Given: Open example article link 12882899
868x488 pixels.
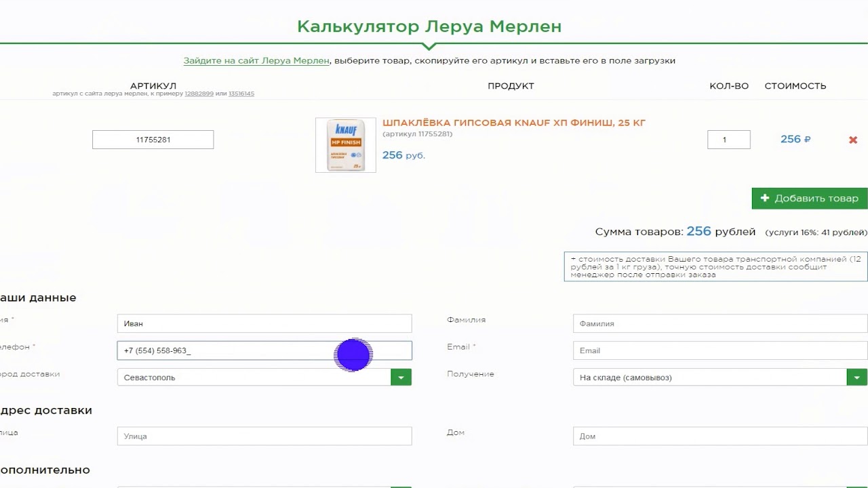Looking at the screenshot, I should click(x=199, y=94).
